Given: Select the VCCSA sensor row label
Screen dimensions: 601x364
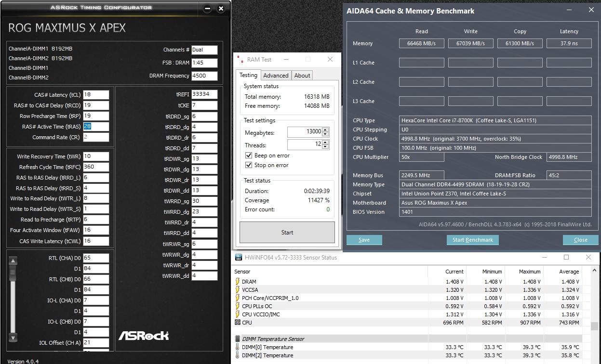Looking at the screenshot, I should 250,290.
